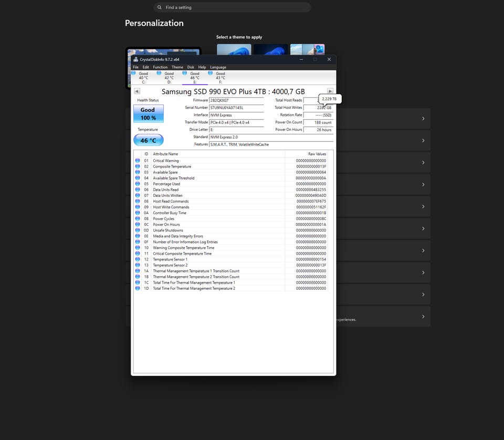This screenshot has width=504, height=440.
Task: Click status icon of Unsafe Shutdowns row
Action: [x=138, y=230]
